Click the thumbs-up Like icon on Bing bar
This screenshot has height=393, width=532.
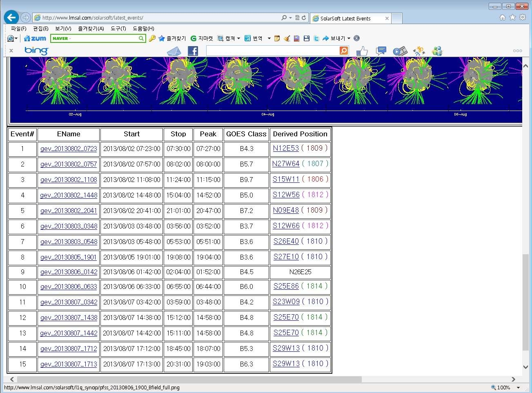click(x=362, y=51)
